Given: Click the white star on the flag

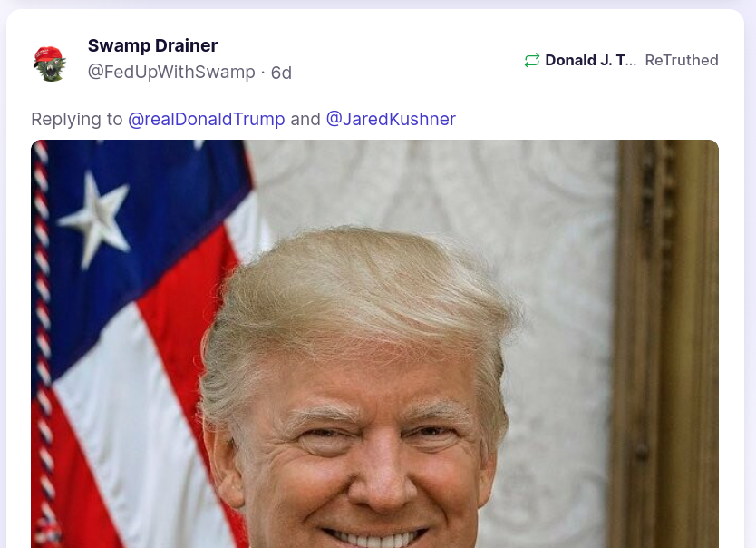Looking at the screenshot, I should coord(96,218).
